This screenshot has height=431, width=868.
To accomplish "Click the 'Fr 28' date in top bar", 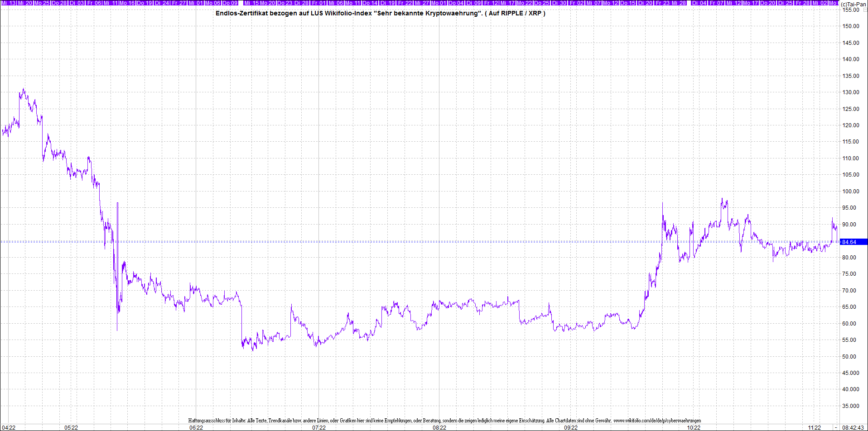I will 803,3.
